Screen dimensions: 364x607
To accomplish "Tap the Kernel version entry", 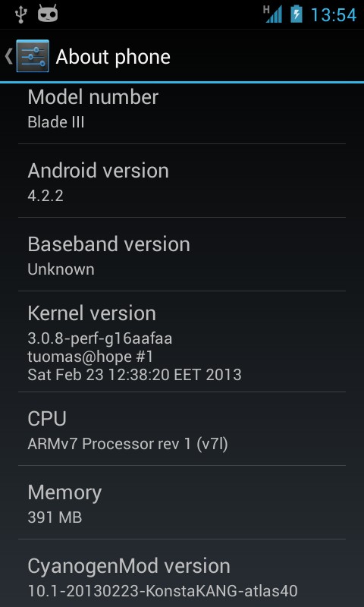I will pyautogui.click(x=182, y=341).
